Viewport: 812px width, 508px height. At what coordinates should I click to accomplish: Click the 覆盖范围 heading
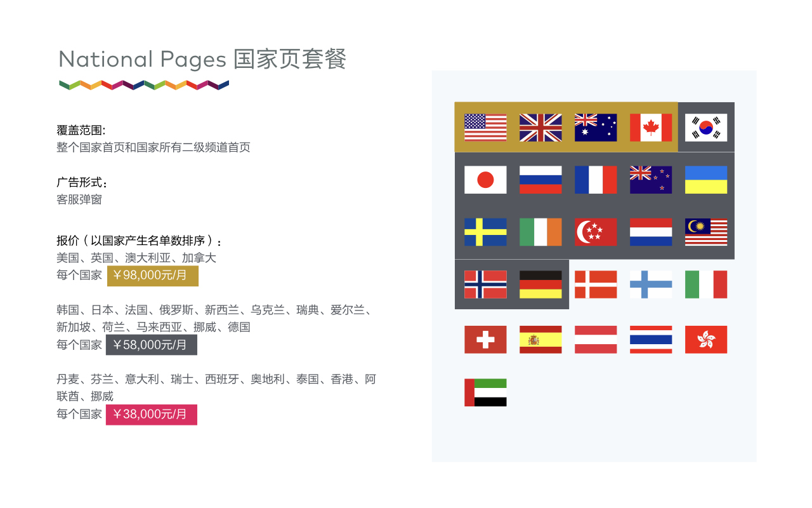coord(81,130)
